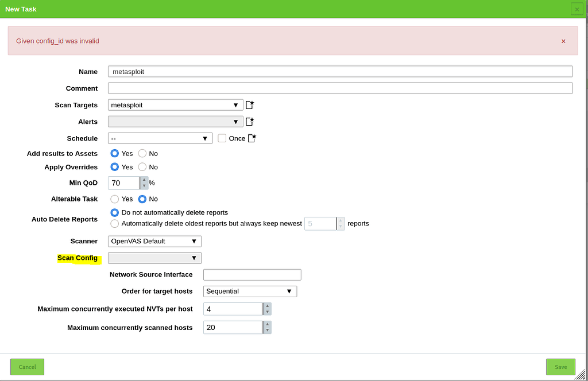Open Order for target hosts dropdown
The width and height of the screenshot is (588, 381).
pyautogui.click(x=250, y=291)
